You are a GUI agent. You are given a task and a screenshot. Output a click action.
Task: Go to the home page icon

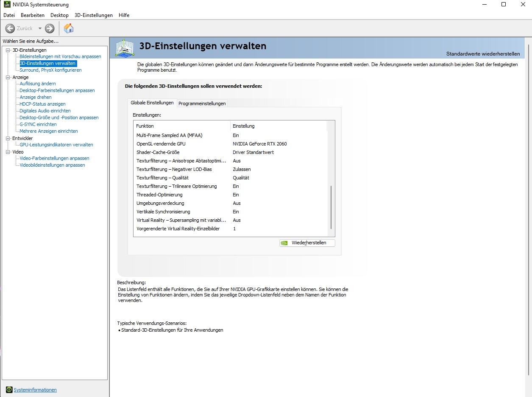69,28
